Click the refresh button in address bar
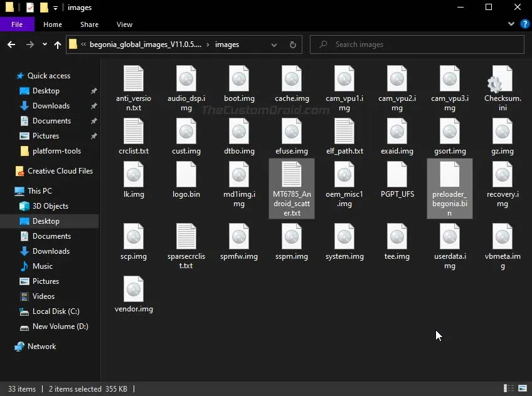Image resolution: width=532 pixels, height=396 pixels. pyautogui.click(x=292, y=44)
